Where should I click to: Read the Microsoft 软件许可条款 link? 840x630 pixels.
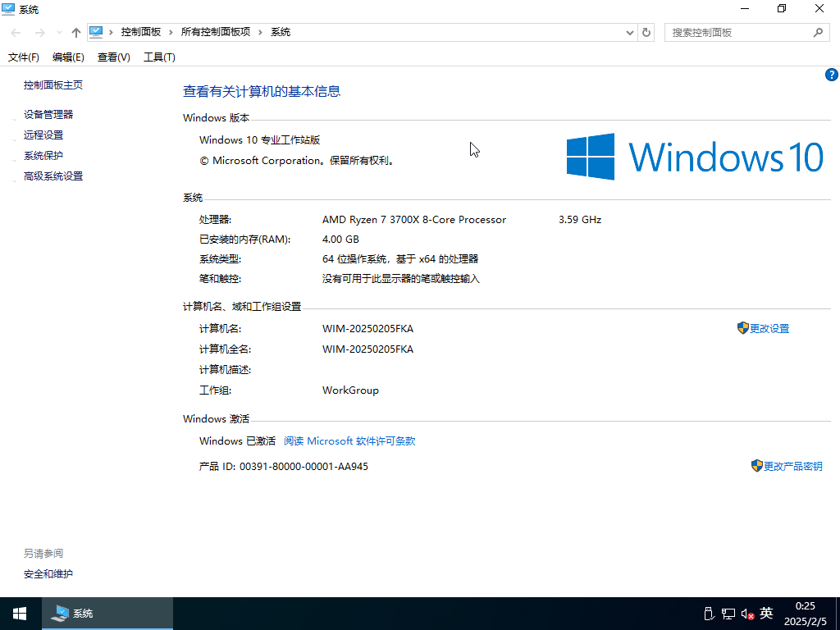[349, 441]
